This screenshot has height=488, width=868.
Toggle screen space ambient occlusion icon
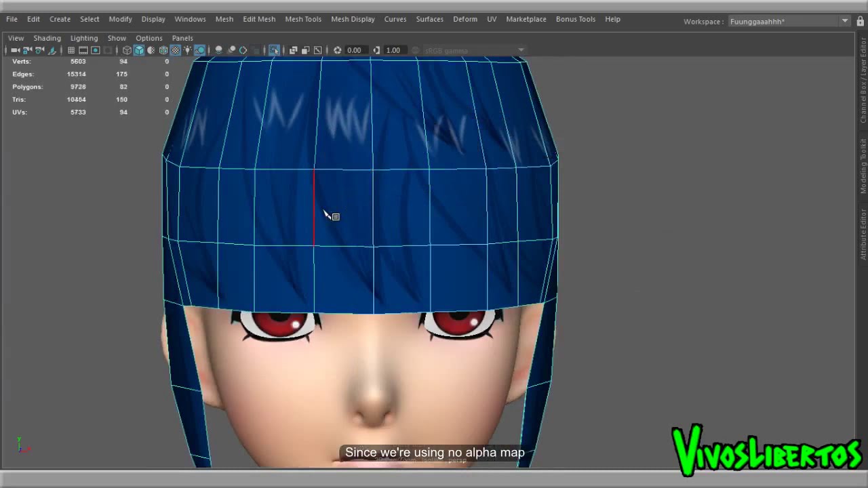click(x=218, y=50)
